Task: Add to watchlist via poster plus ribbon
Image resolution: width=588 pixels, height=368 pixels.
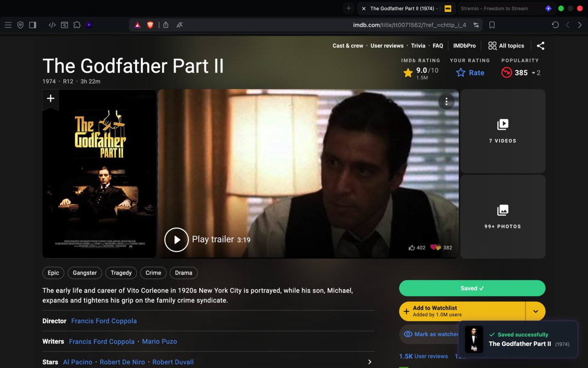Action: 51,98
